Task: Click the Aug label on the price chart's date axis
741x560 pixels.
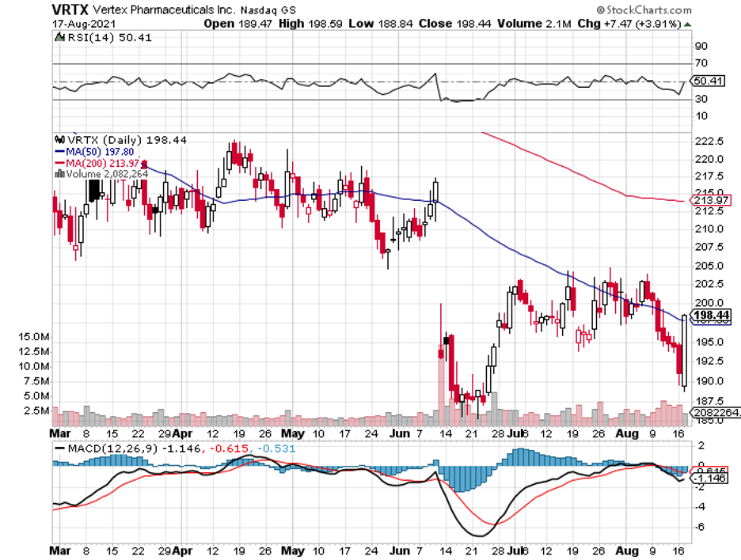Action: point(627,433)
